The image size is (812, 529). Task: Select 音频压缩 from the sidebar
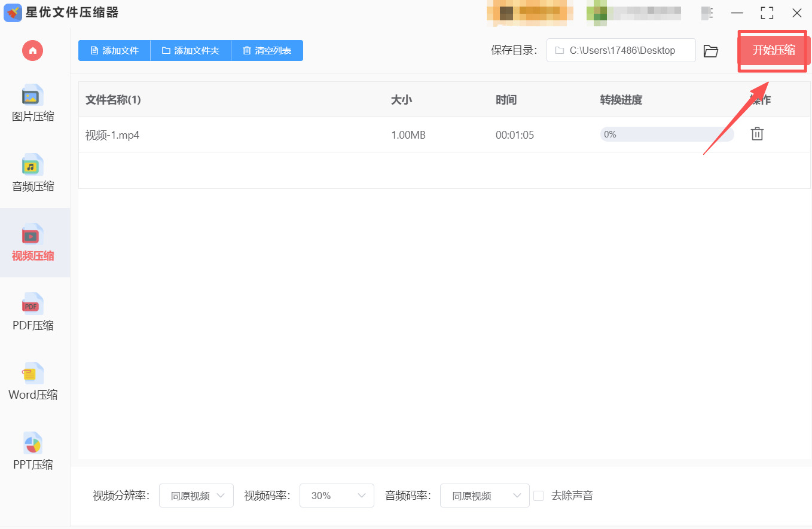point(32,174)
